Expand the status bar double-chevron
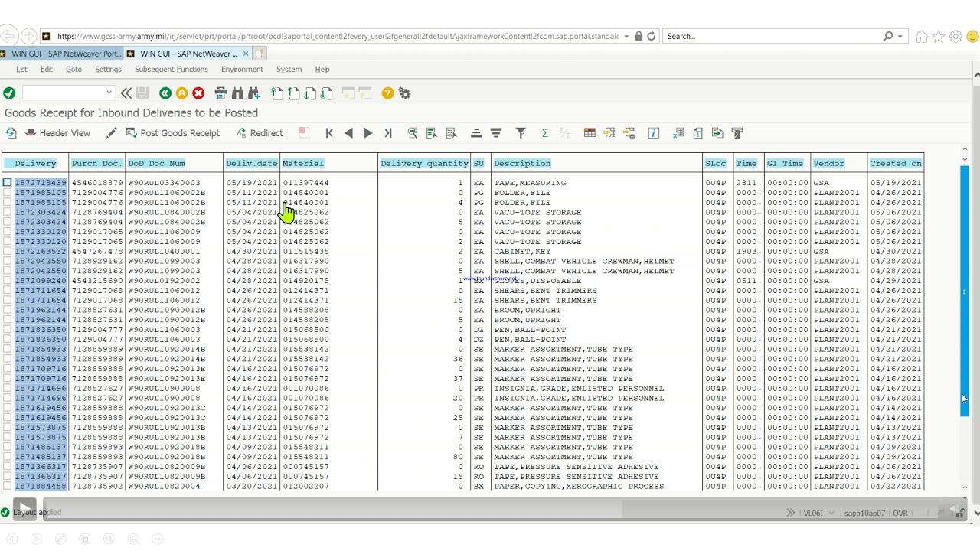Screen dimensions: 980x551 tap(790, 513)
